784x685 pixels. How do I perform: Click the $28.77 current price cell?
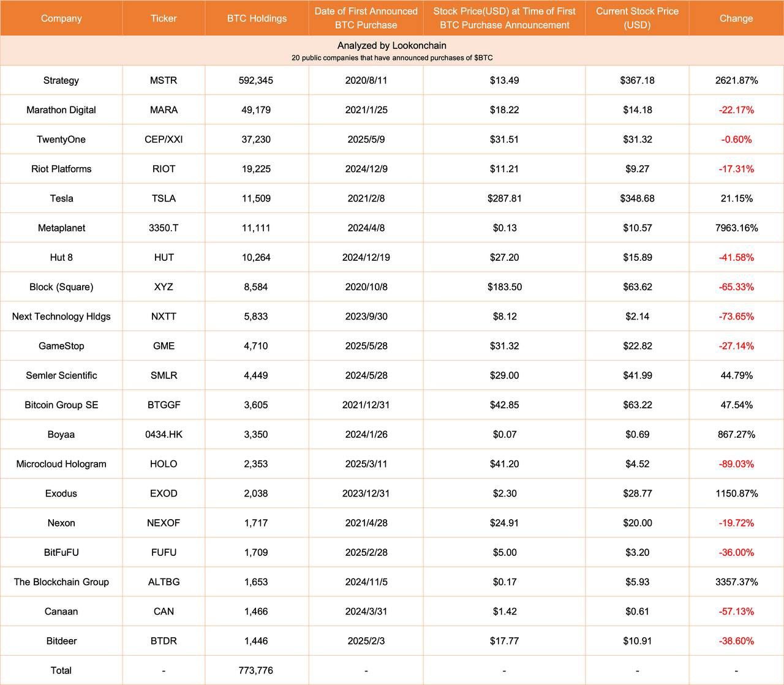tap(637, 493)
